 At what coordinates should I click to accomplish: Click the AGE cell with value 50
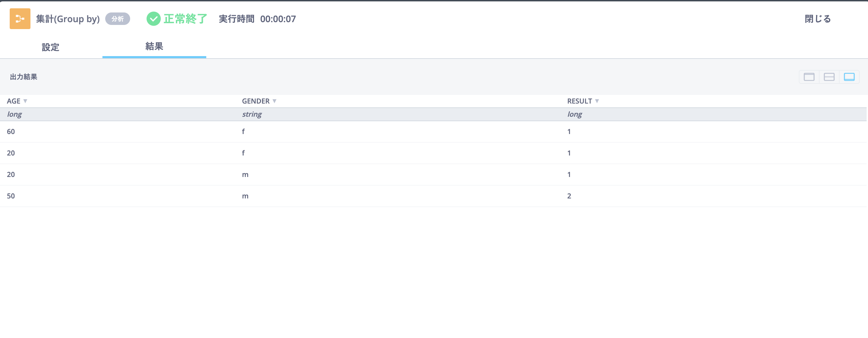click(x=11, y=196)
